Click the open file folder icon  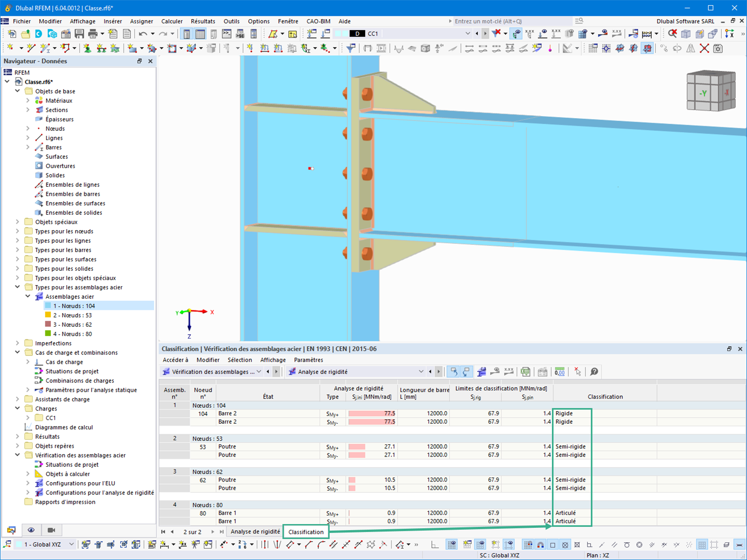coord(26,34)
